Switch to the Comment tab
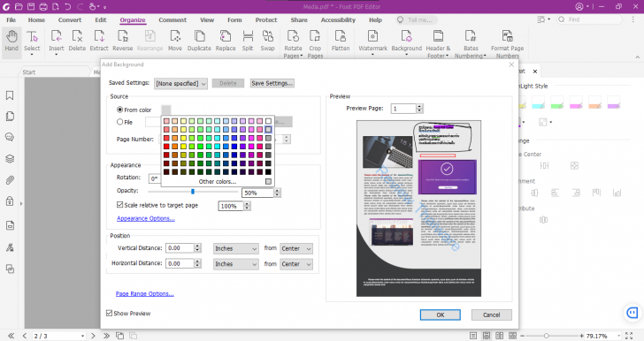 click(172, 19)
